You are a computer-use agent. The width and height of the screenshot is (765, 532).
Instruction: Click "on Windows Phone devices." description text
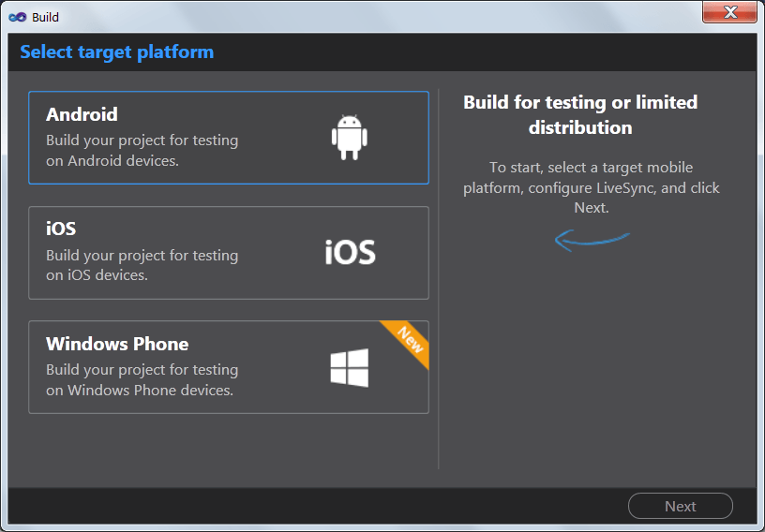[x=140, y=390]
